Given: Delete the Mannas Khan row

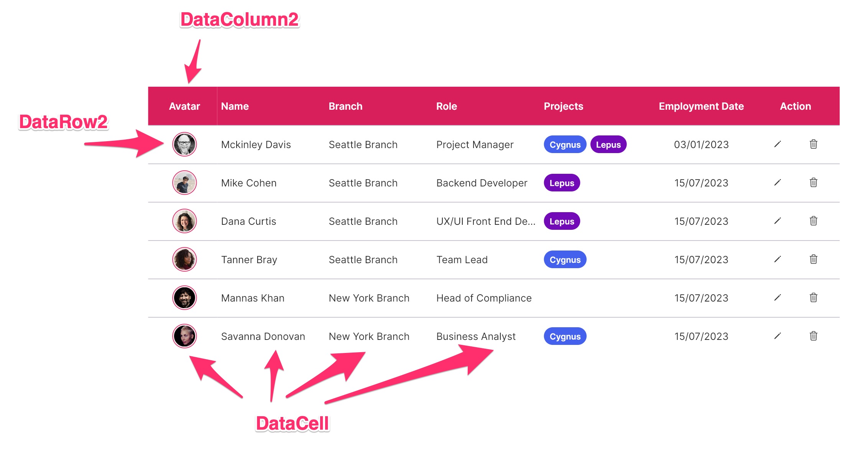Looking at the screenshot, I should coord(813,298).
